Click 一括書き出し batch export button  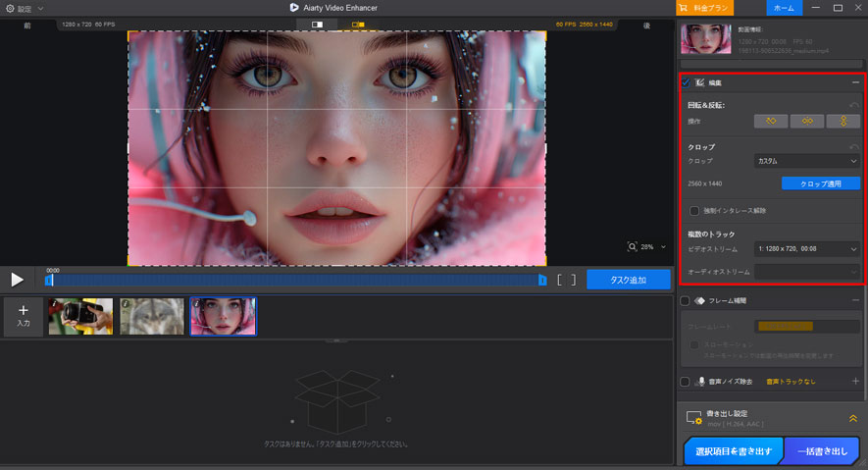click(822, 451)
